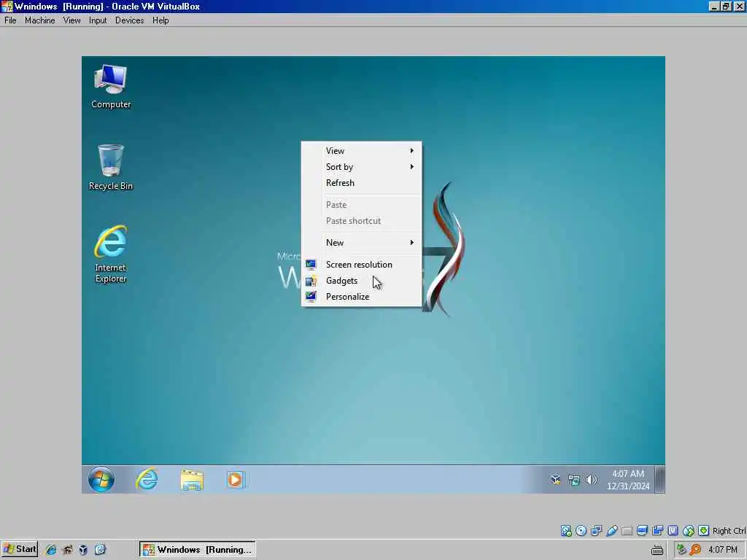Open the host Start button
This screenshot has height=560, width=747.
tap(20, 549)
